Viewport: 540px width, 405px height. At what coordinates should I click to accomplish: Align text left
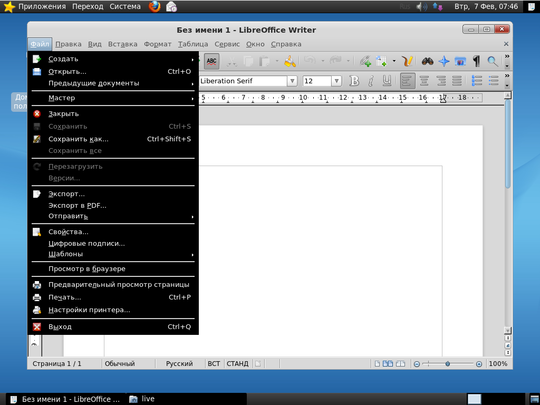[x=407, y=81]
